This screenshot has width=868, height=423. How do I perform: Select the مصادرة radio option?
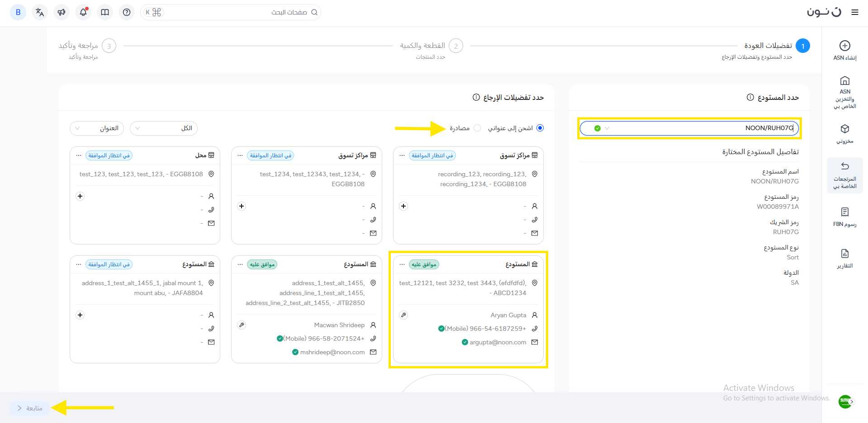tap(477, 128)
